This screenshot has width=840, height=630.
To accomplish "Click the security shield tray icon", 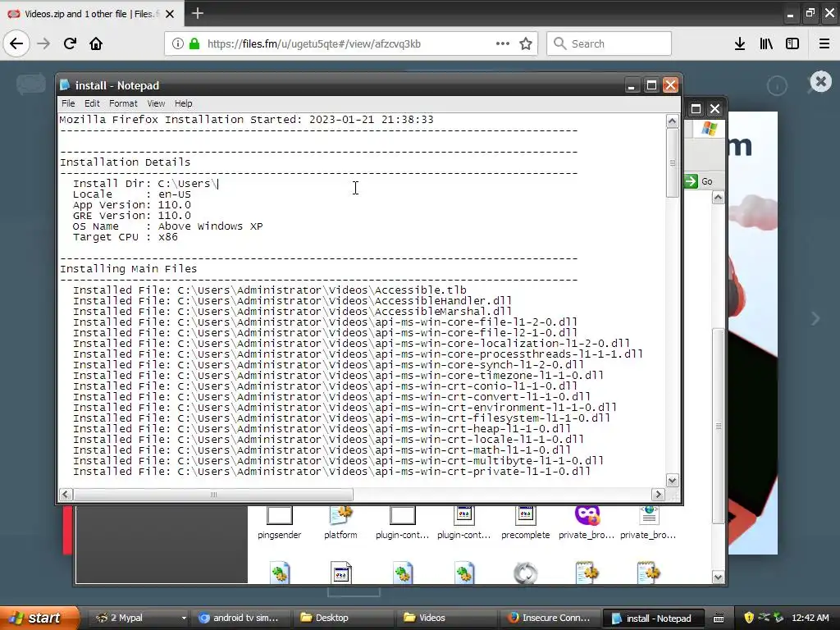I will 748,618.
